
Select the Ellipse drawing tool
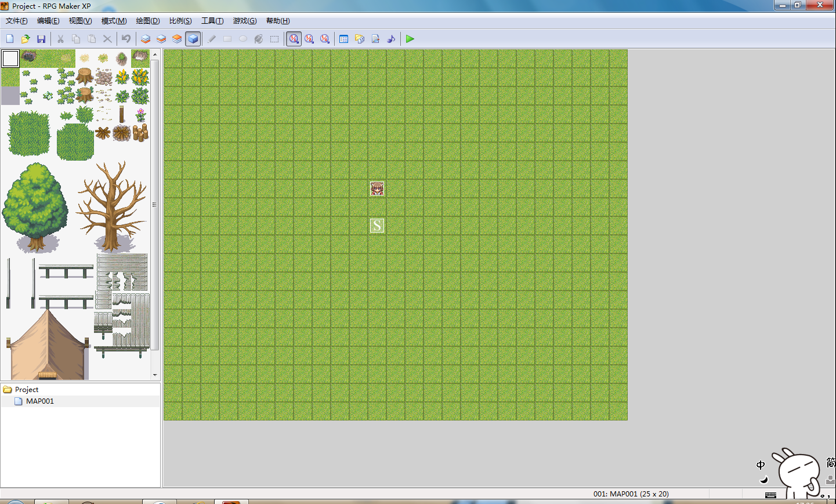coord(243,39)
